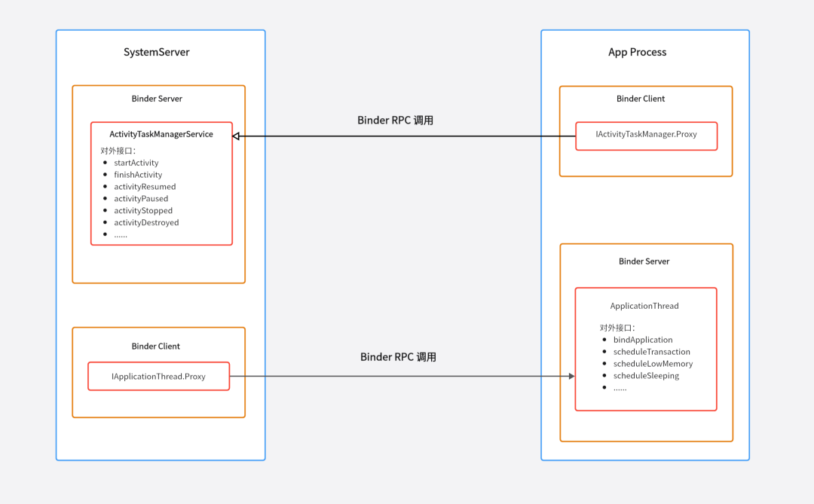
Task: Select the App Process container title
Action: (637, 52)
